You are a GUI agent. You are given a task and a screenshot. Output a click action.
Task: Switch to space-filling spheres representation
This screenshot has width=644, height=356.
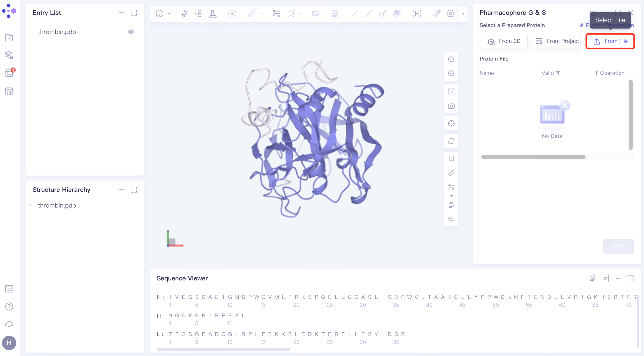coord(397,14)
